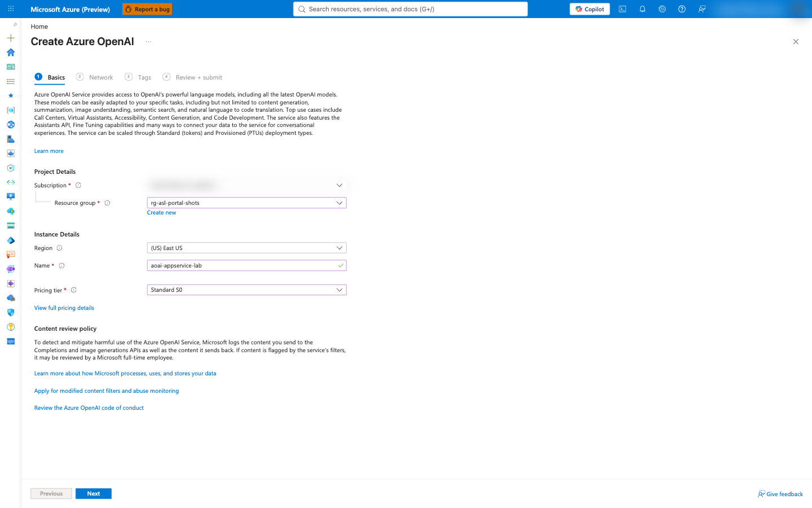Expand the left sidebar with the chevron

(x=15, y=24)
